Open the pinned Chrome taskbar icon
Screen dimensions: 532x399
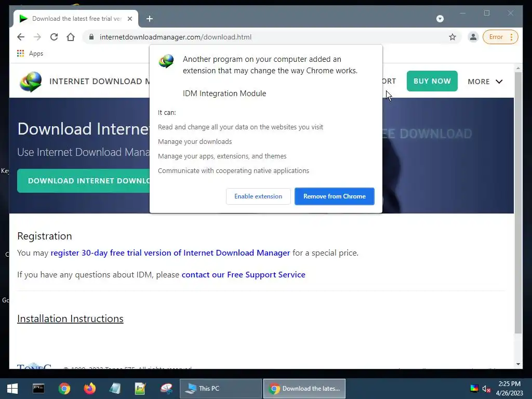(x=64, y=389)
